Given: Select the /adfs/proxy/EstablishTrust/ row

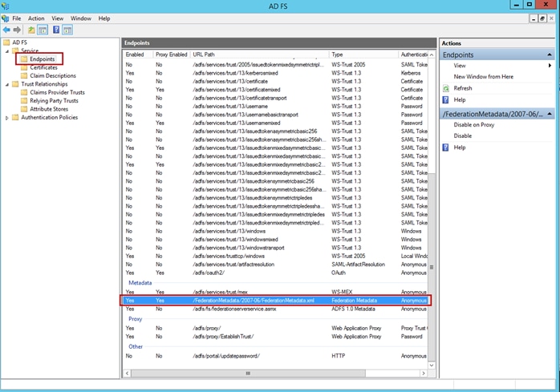Looking at the screenshot, I should [x=275, y=337].
